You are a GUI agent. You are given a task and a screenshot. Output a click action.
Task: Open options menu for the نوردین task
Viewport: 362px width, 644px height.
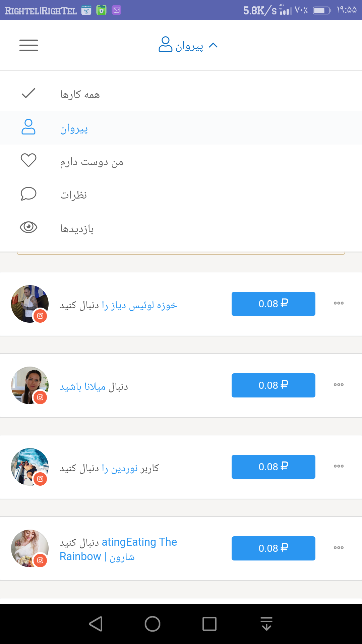tap(339, 466)
